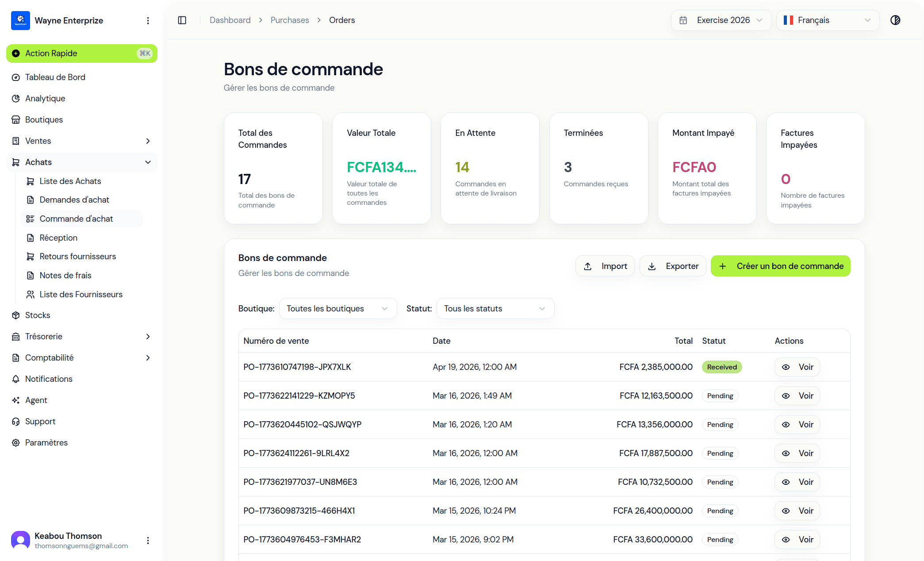Click the En Attente summary card
This screenshot has width=924, height=561.
tap(490, 169)
